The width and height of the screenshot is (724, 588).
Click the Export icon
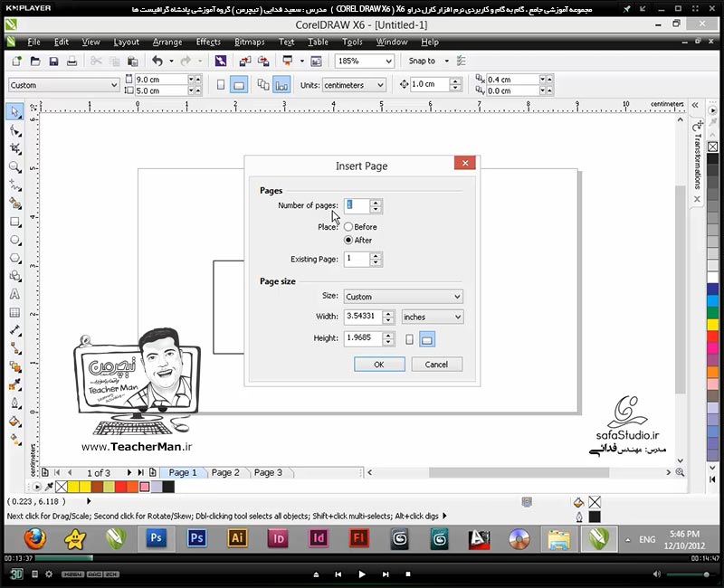[x=263, y=61]
